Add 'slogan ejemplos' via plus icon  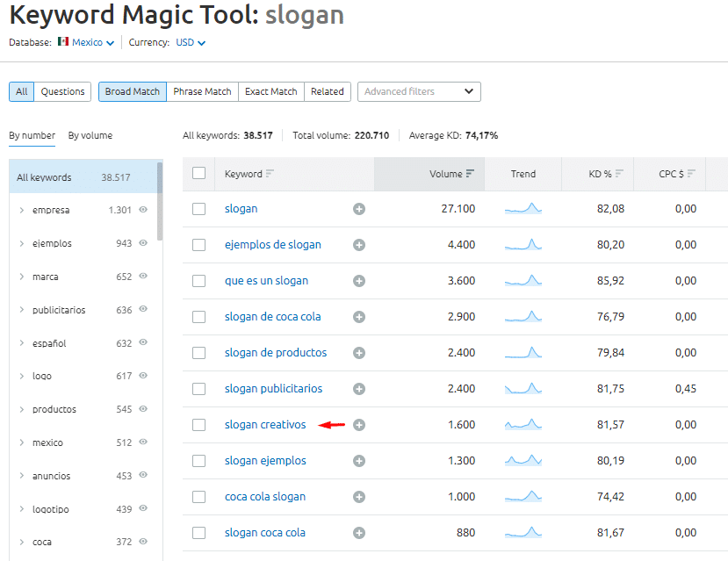359,461
